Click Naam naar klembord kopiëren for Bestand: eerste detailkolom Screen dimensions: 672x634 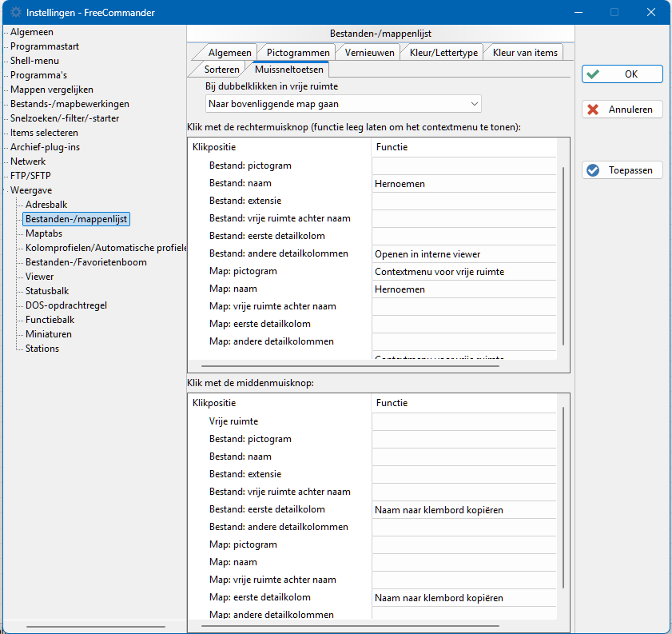(x=463, y=510)
